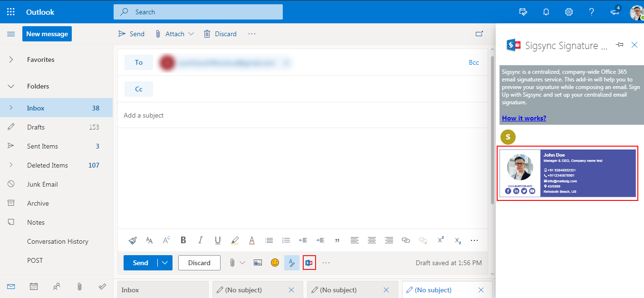This screenshot has height=298, width=644.
Task: Toggle italic text formatting
Action: click(x=200, y=240)
